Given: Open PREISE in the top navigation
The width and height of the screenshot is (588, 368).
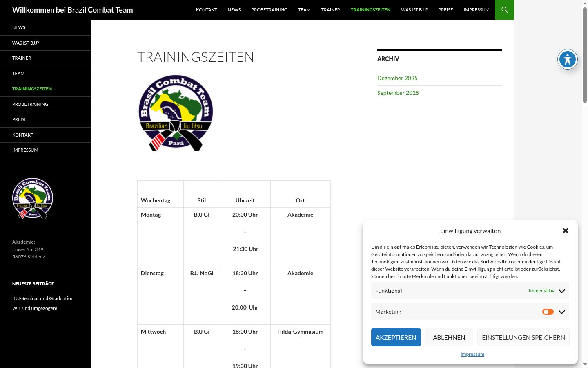Looking at the screenshot, I should [x=445, y=10].
